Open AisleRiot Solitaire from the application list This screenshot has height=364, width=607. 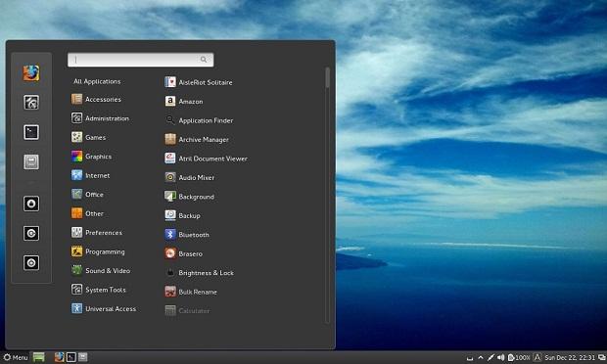[199, 82]
